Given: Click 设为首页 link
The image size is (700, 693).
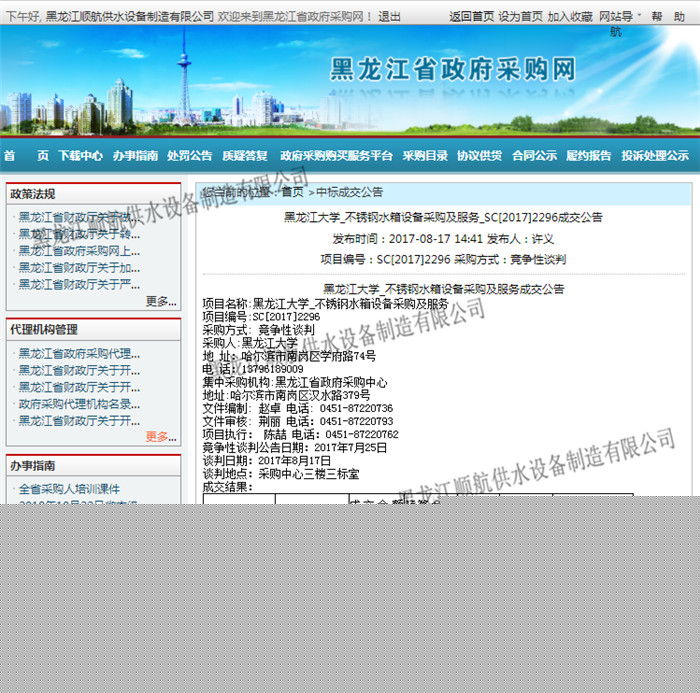Looking at the screenshot, I should coord(520,17).
